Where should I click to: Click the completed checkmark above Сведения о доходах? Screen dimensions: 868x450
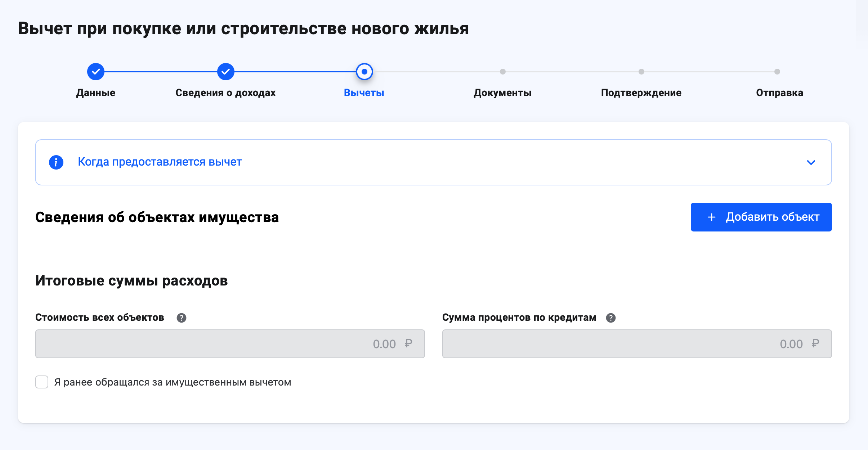click(x=226, y=72)
